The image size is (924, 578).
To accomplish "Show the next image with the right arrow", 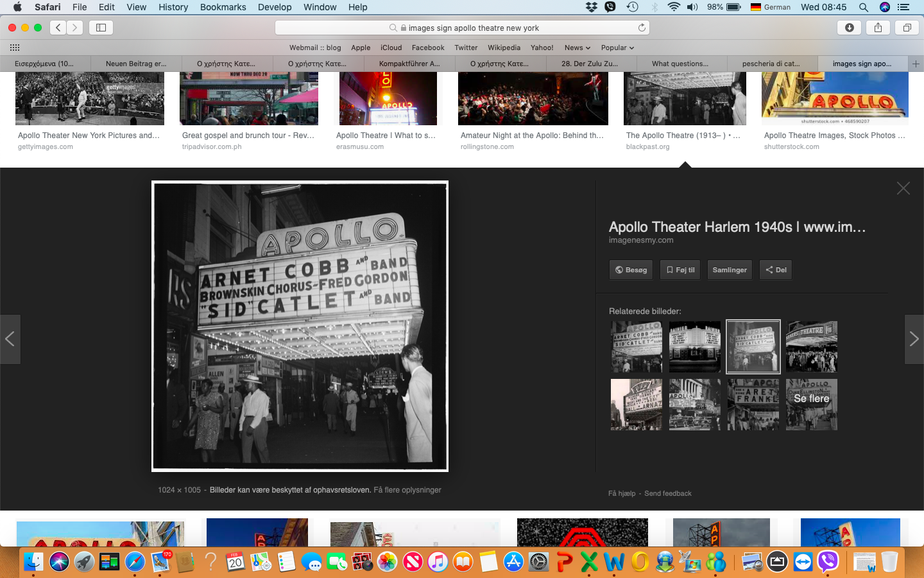I will tap(914, 339).
